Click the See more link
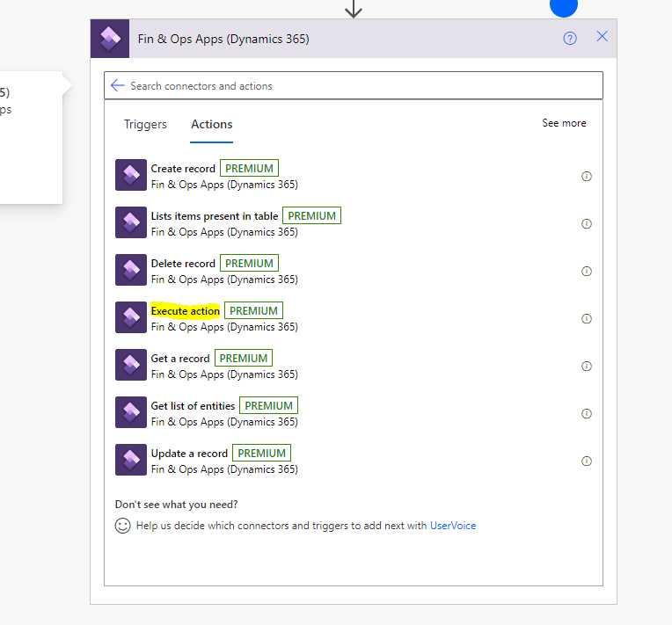 coord(564,123)
